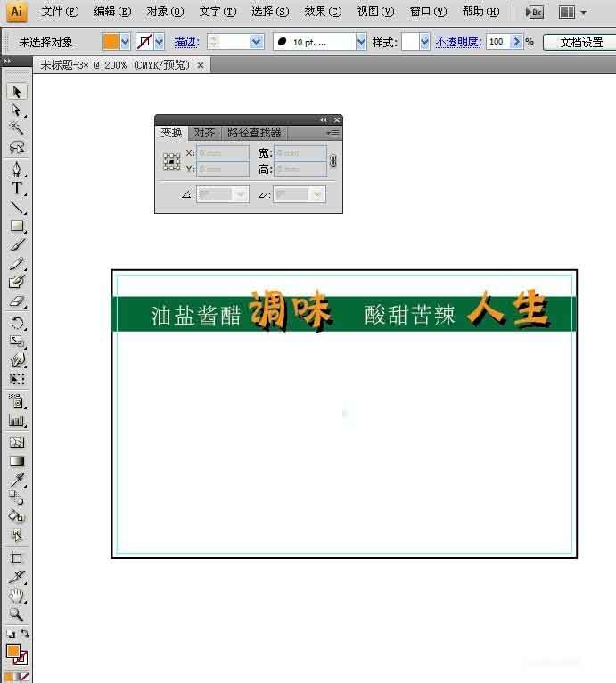
Task: Select the Pencil tool
Action: point(17,264)
